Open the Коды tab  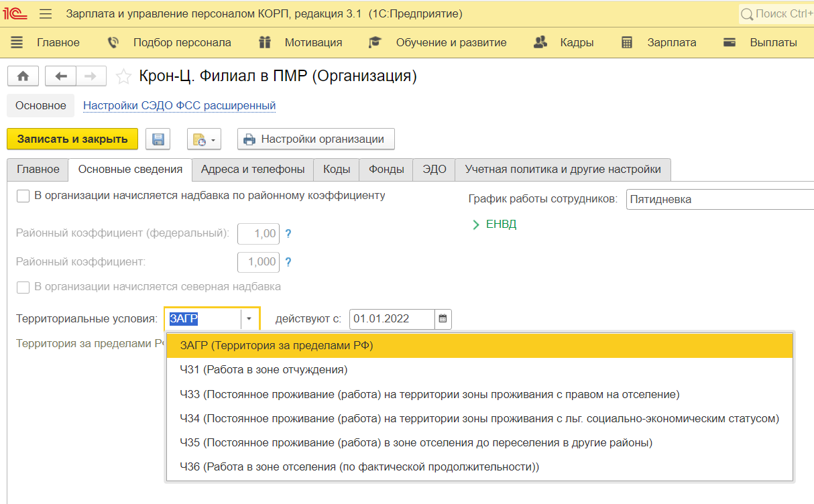click(337, 170)
